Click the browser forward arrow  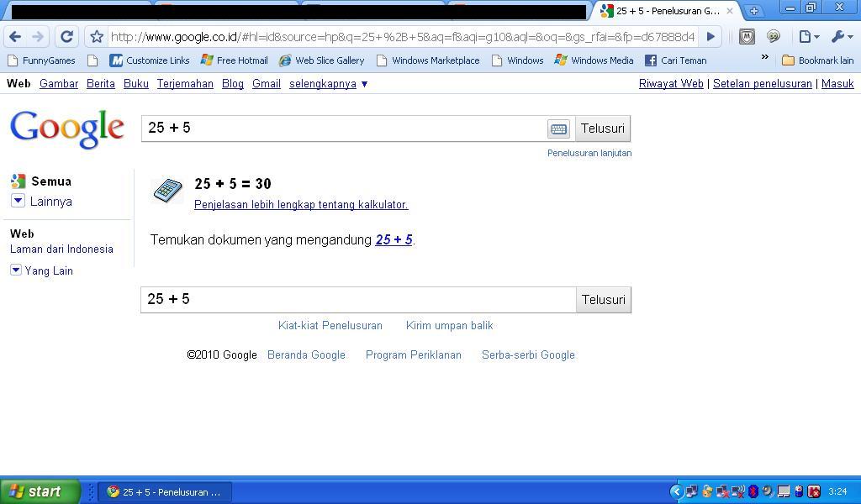coord(38,37)
